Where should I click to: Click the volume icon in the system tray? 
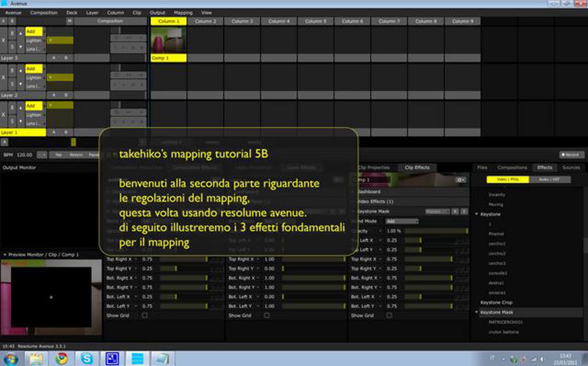click(x=542, y=359)
